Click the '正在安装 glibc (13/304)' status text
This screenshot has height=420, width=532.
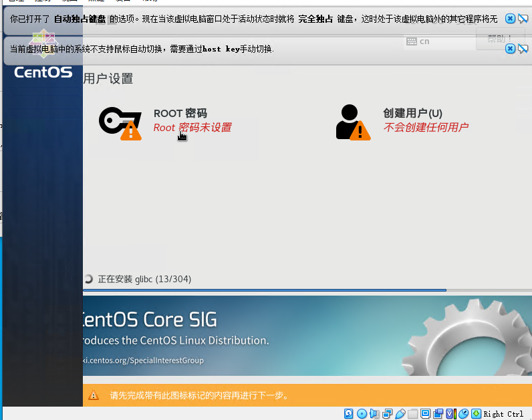[x=144, y=279]
